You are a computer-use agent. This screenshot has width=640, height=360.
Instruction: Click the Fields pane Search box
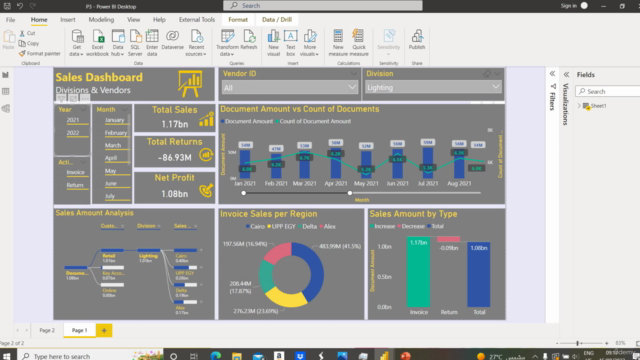[x=608, y=91]
